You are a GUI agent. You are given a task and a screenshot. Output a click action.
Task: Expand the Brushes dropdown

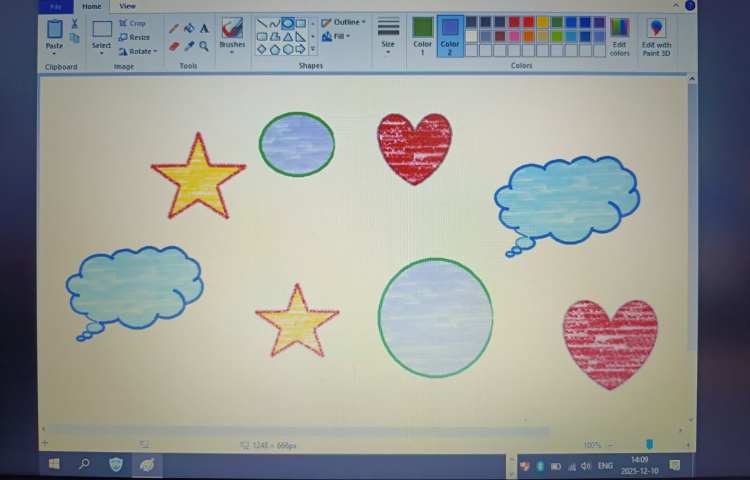coord(232,47)
